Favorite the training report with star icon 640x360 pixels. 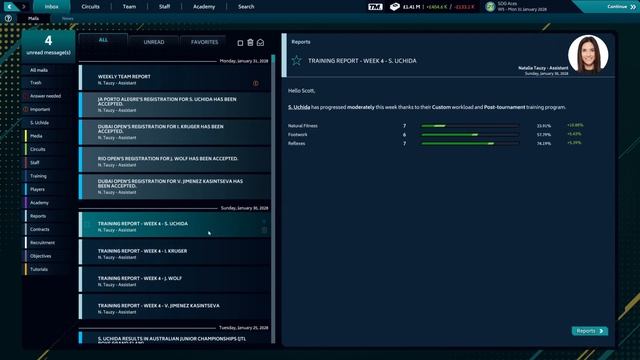pyautogui.click(x=297, y=61)
